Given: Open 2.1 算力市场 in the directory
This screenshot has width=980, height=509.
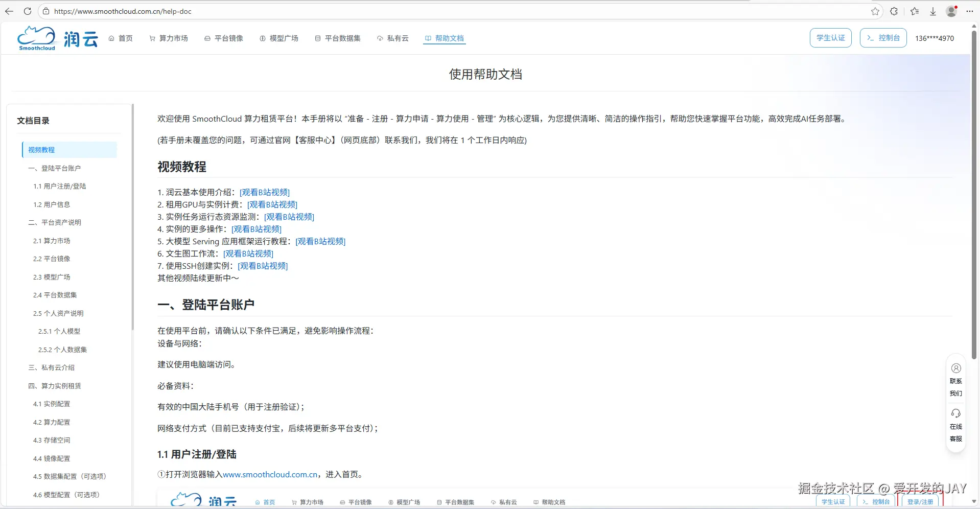Looking at the screenshot, I should click(52, 241).
